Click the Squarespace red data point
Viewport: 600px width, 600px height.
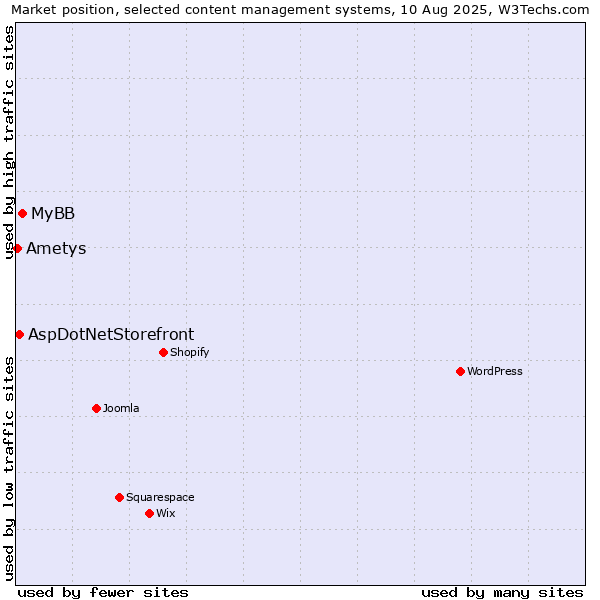tap(119, 497)
